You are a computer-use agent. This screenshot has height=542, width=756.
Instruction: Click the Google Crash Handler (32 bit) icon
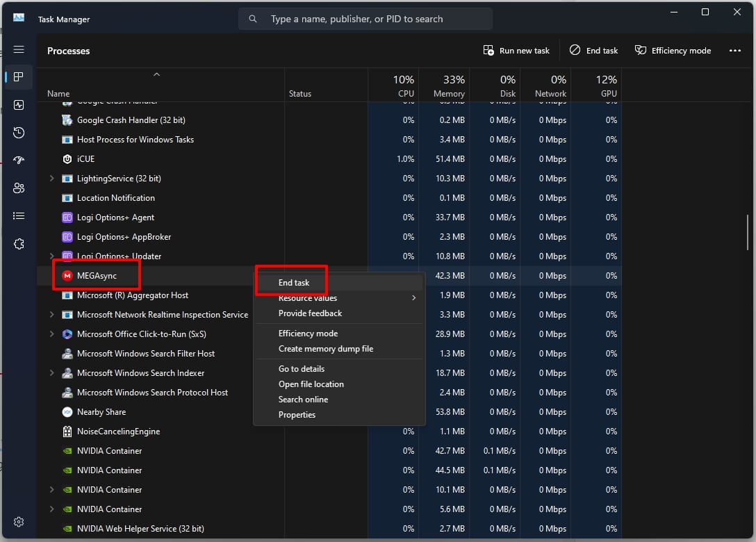[67, 120]
